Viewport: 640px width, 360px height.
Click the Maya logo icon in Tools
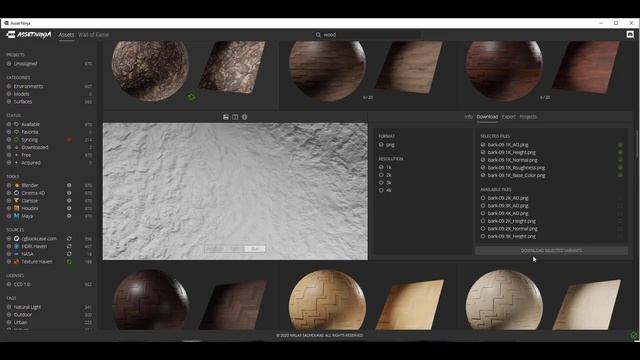pos(17,216)
